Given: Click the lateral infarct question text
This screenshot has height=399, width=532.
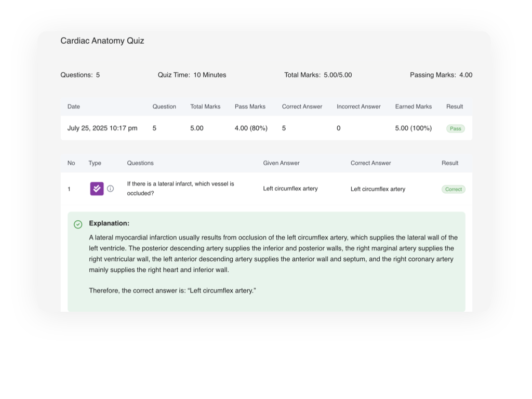Looking at the screenshot, I should 180,188.
